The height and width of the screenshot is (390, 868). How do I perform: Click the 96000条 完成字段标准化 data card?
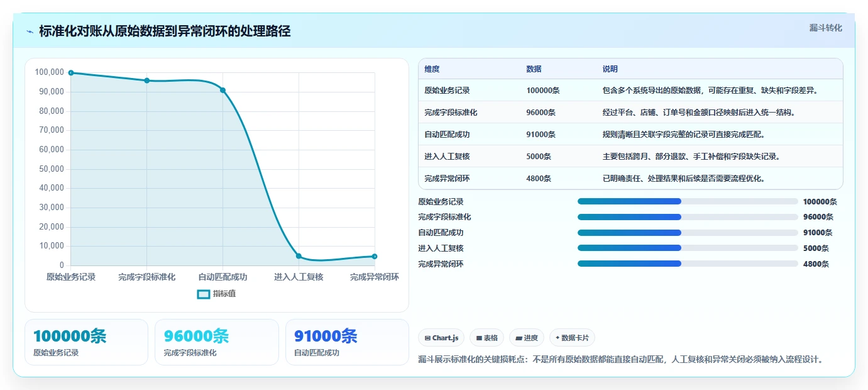pos(216,342)
